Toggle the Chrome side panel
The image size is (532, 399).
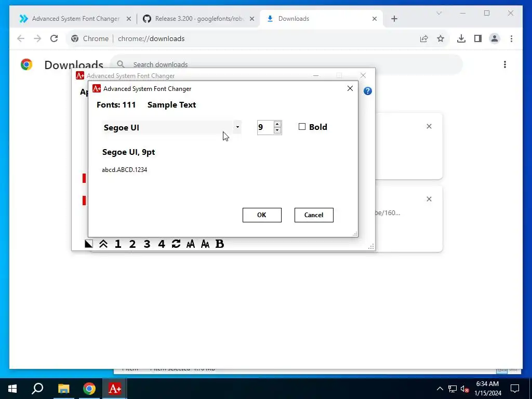click(478, 38)
